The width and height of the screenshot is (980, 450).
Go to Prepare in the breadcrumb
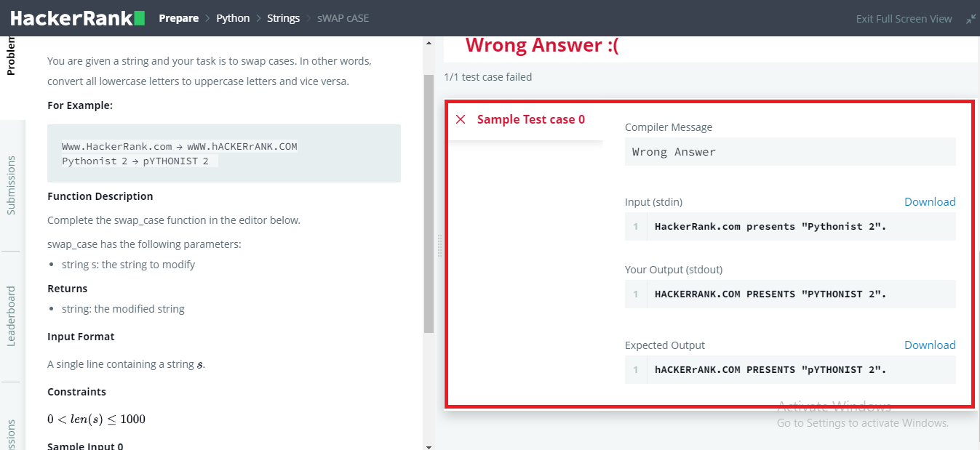(x=179, y=18)
